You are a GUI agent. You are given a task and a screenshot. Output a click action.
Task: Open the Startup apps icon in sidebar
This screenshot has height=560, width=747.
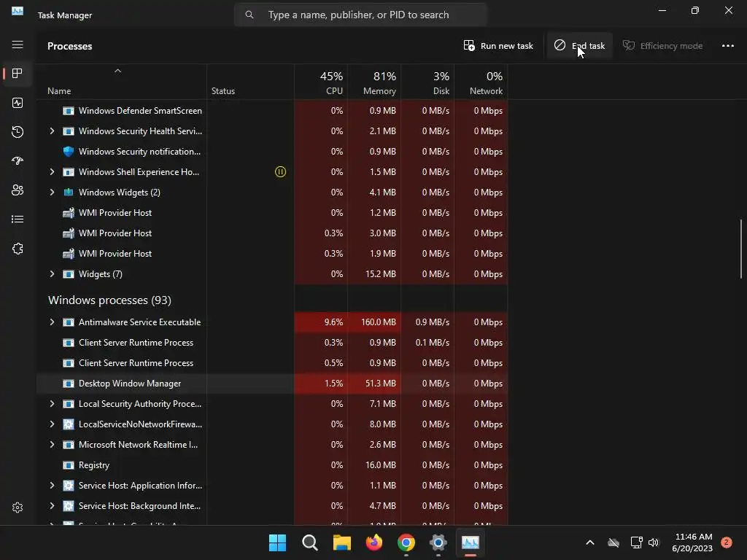[18, 161]
